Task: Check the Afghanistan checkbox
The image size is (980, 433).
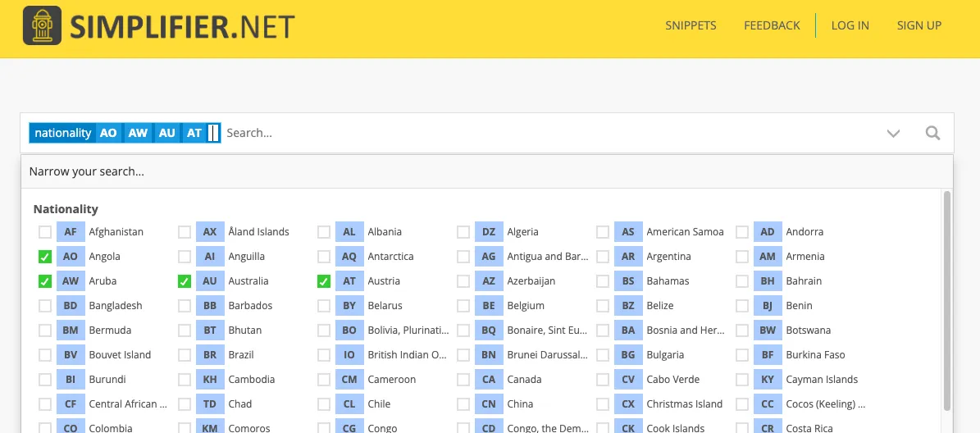Action: [45, 232]
